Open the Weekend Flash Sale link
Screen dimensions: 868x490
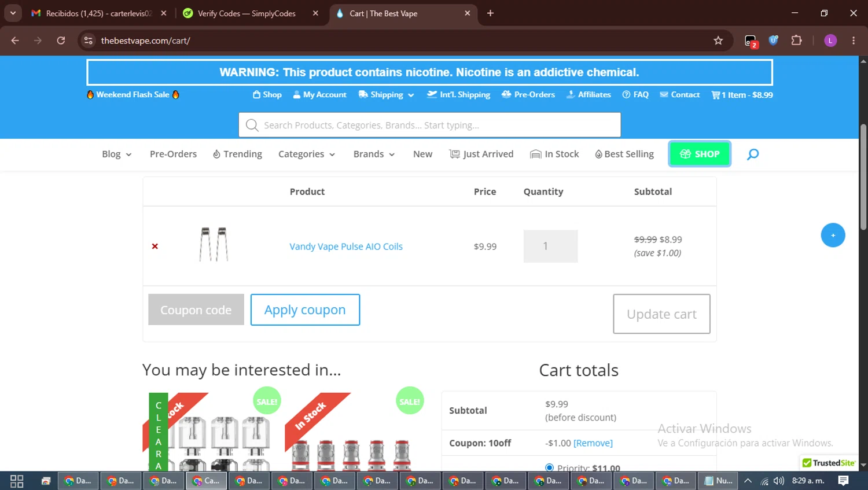(x=133, y=94)
